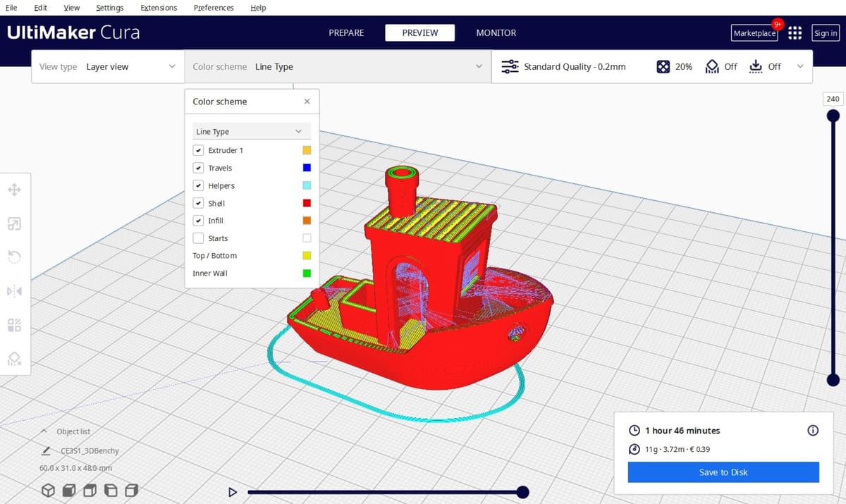Click the print settings sliders icon

(x=510, y=66)
